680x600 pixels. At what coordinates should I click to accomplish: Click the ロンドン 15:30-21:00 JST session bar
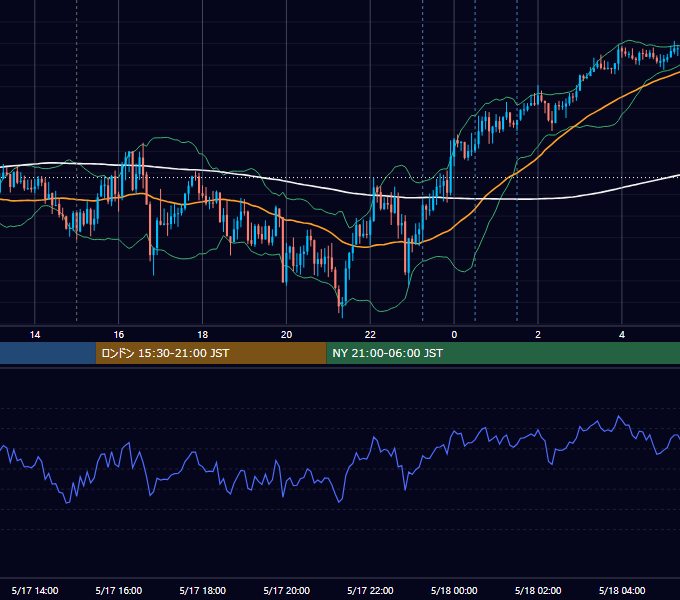point(211,353)
